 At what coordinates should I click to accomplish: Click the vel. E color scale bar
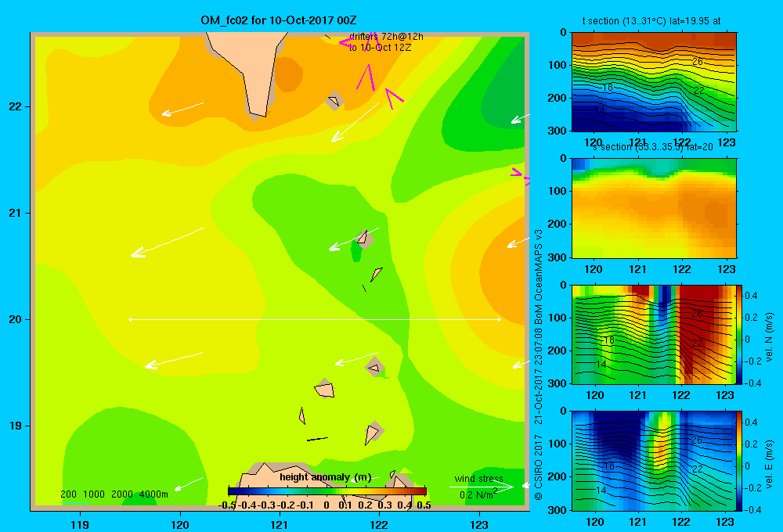[740, 461]
